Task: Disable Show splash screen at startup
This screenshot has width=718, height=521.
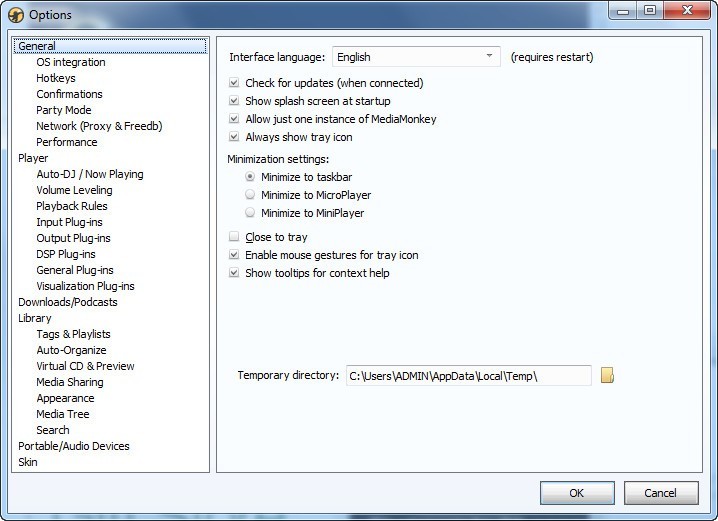Action: pyautogui.click(x=234, y=101)
